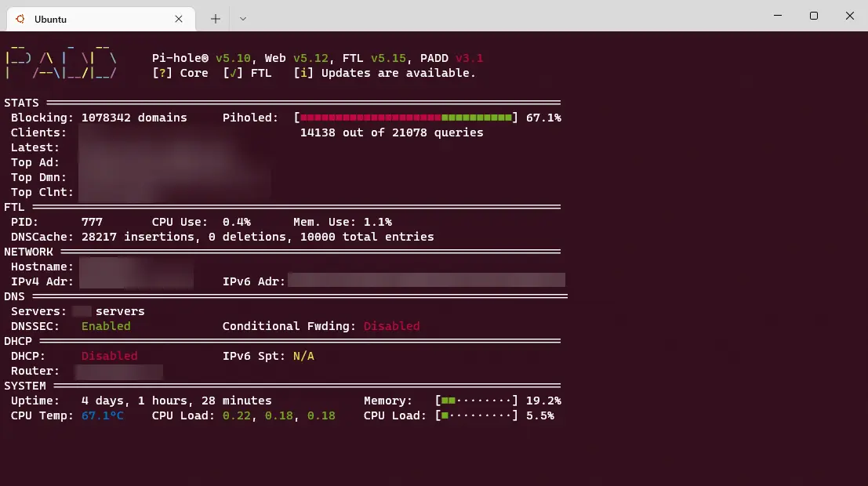
Task: Click the Pi-hole v5.10 version text
Action: click(x=233, y=58)
